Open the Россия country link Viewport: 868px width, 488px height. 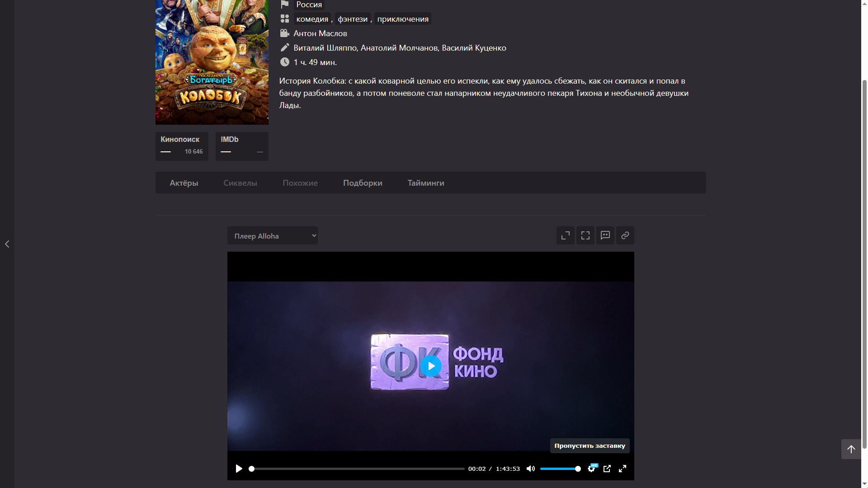point(309,5)
